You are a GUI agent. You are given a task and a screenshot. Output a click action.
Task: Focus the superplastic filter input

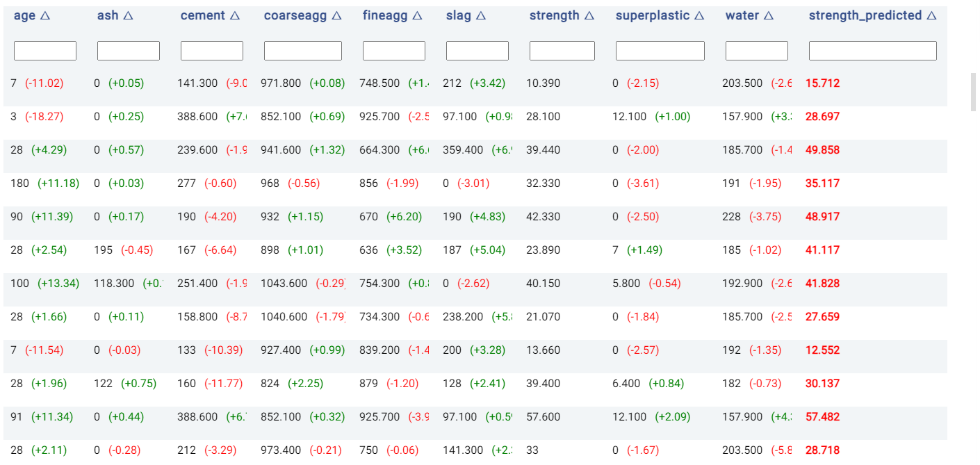tap(660, 51)
